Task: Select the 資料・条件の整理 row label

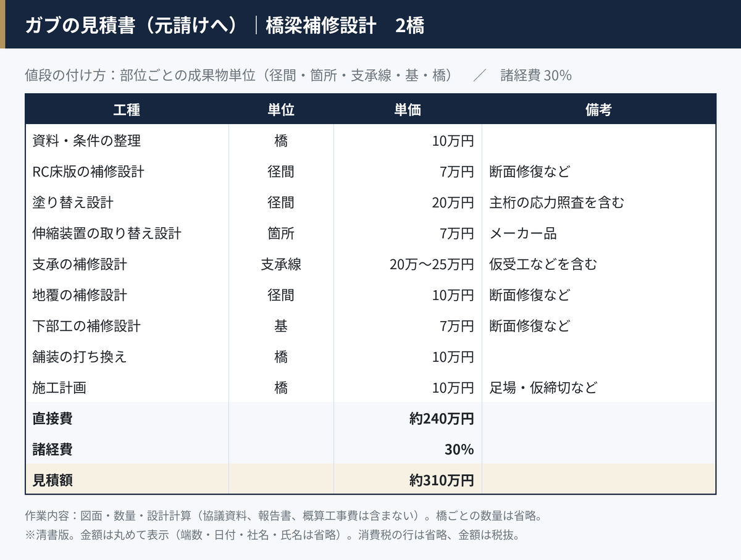Action: click(x=86, y=141)
